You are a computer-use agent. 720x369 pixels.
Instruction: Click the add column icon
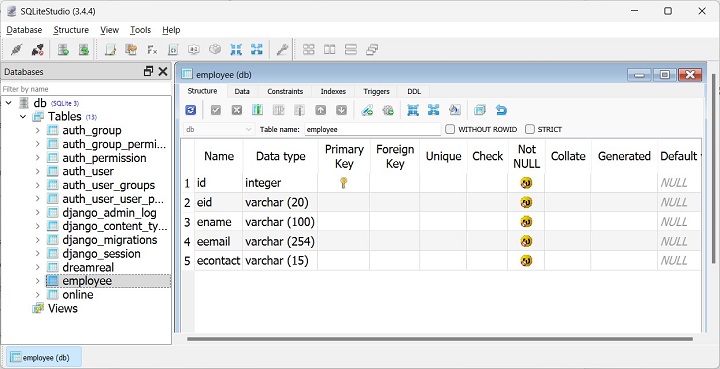[x=258, y=110]
